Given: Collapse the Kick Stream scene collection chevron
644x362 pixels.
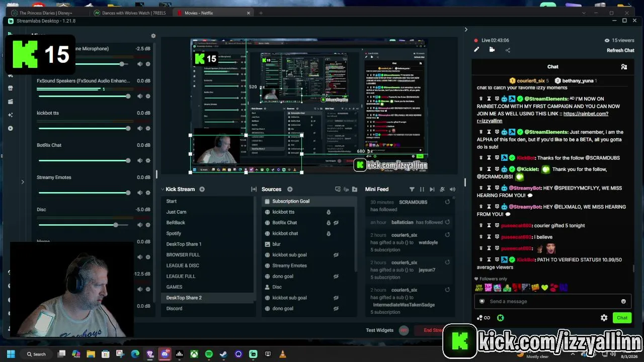Looking at the screenshot, I should tap(163, 189).
